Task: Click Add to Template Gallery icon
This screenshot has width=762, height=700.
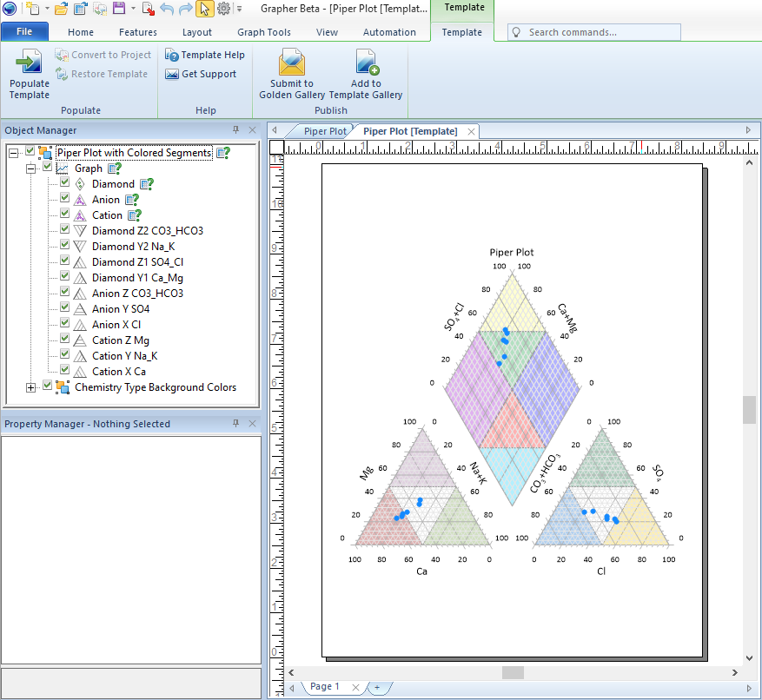Action: click(x=366, y=63)
